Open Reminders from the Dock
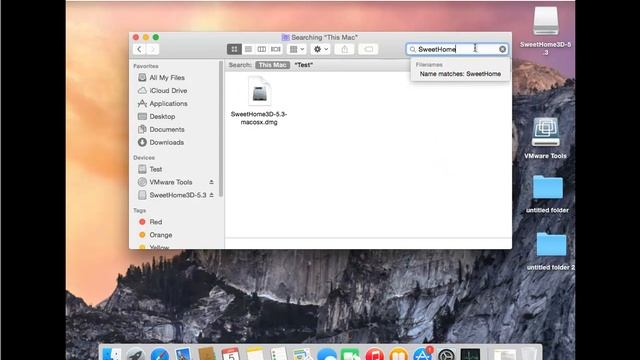The height and width of the screenshot is (360, 640). (x=279, y=354)
